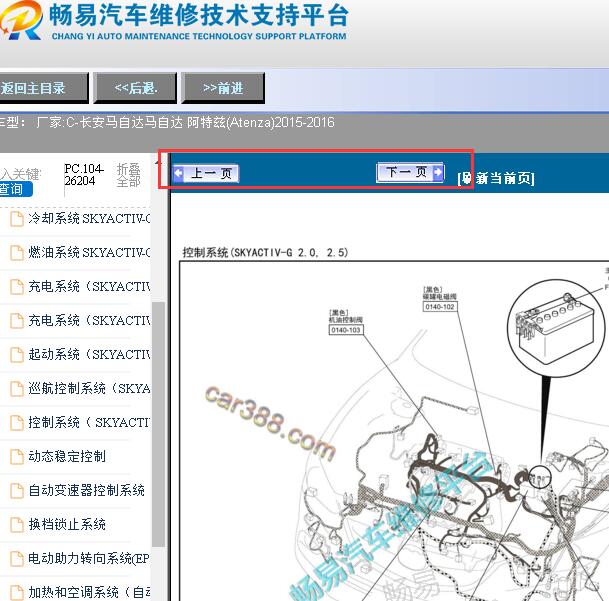Viewport: 609px width, 601px height.
Task: Collapse all with 折叠全部
Action: tap(129, 175)
